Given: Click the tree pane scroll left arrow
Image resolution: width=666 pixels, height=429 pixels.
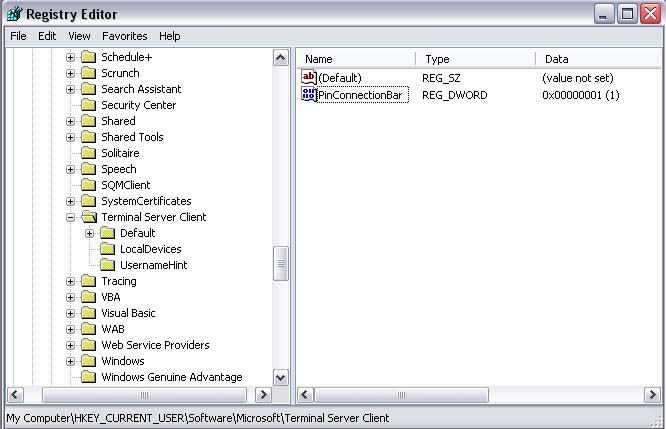Looking at the screenshot, I should [15, 395].
